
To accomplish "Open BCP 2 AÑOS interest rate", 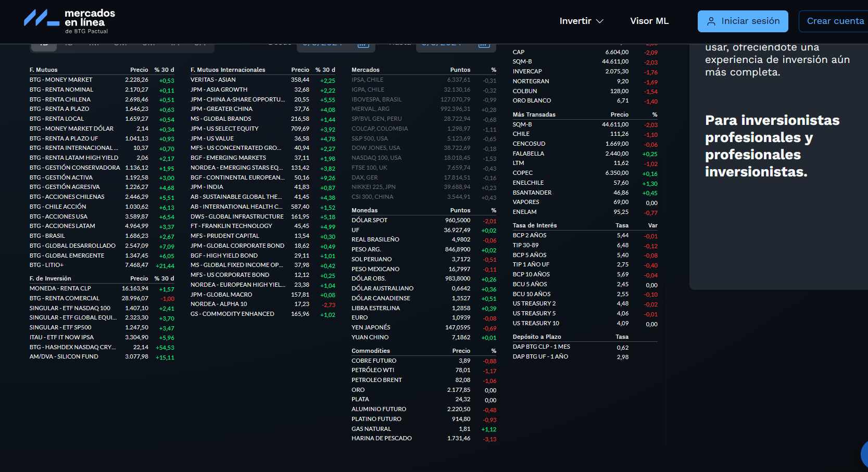I will (x=585, y=235).
